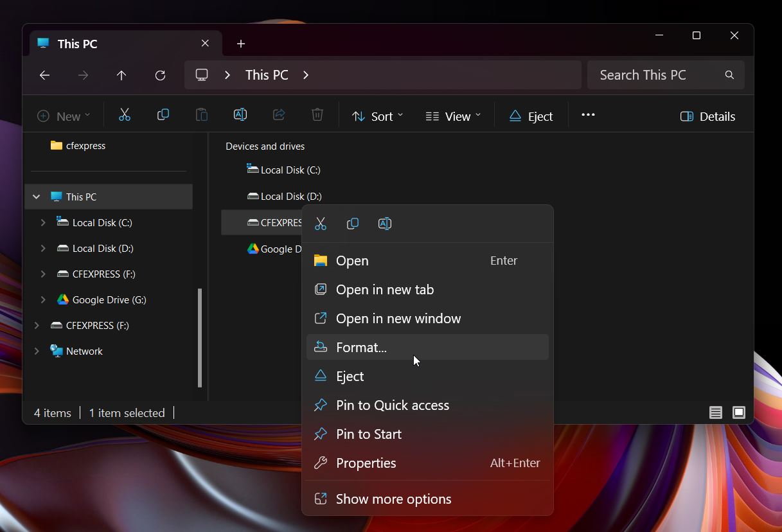Screen dimensions: 782x532
Task: Open the View dropdown
Action: (453, 116)
